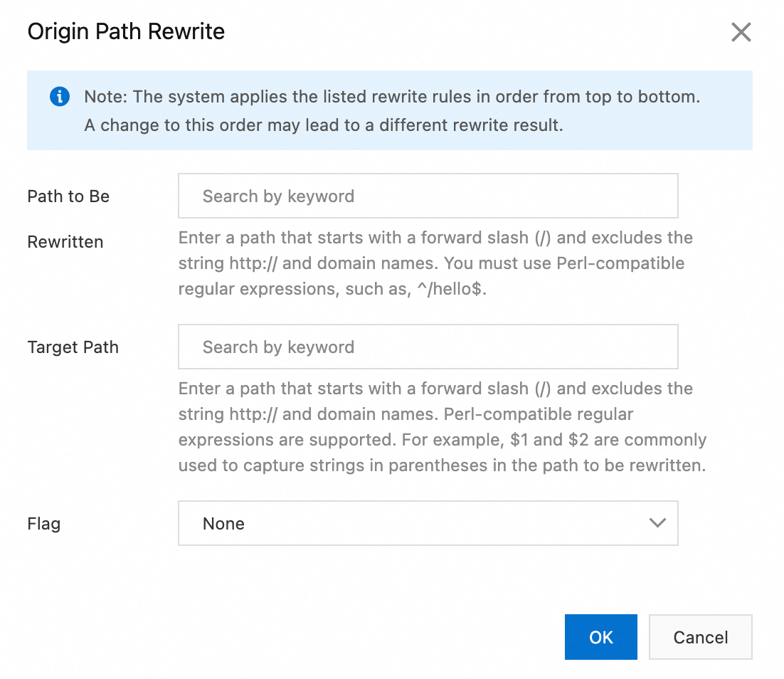Click the Origin Path Rewrite title

[126, 32]
